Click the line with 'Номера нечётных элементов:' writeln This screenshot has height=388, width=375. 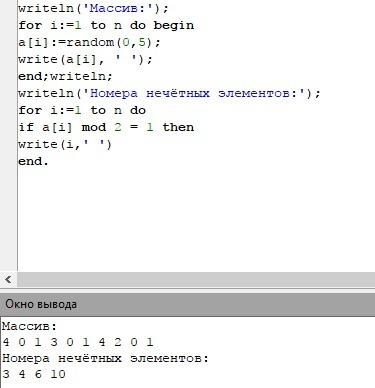(x=169, y=93)
